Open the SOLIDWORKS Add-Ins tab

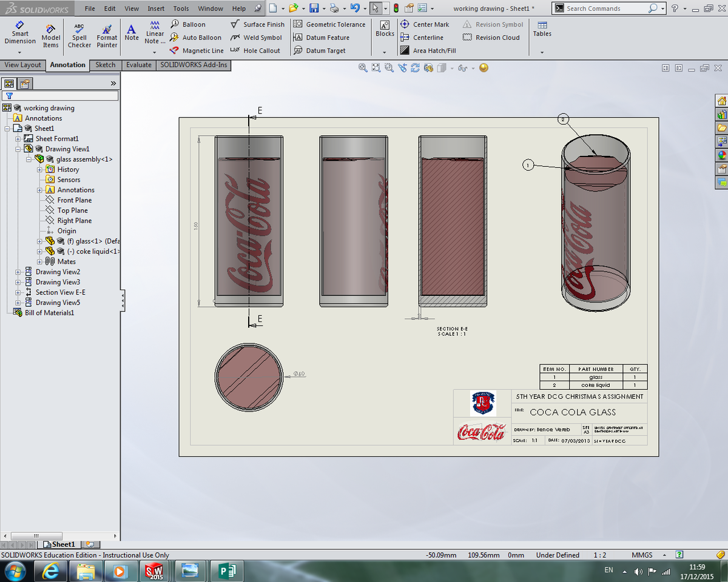pyautogui.click(x=194, y=65)
